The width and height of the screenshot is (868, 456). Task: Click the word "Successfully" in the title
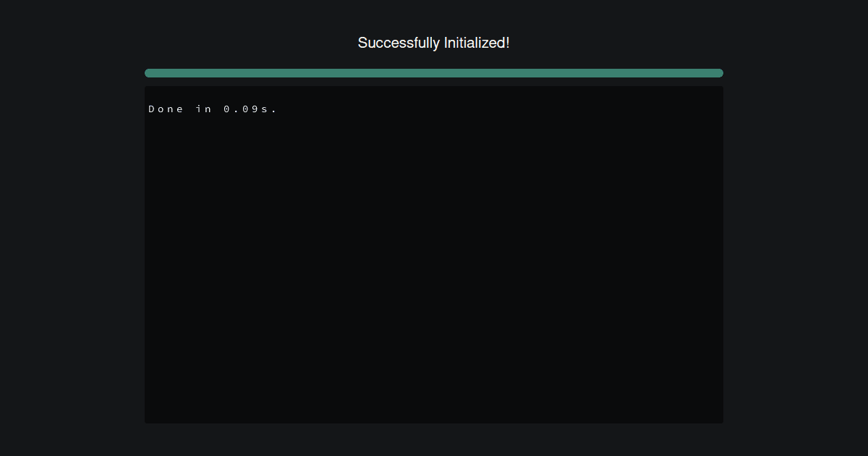[x=399, y=43]
